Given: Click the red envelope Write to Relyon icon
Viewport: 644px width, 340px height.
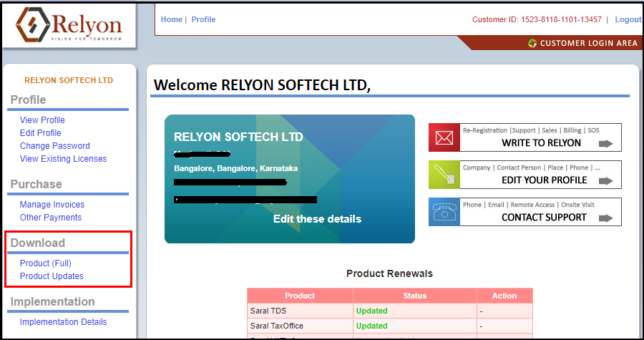Looking at the screenshot, I should tap(444, 137).
